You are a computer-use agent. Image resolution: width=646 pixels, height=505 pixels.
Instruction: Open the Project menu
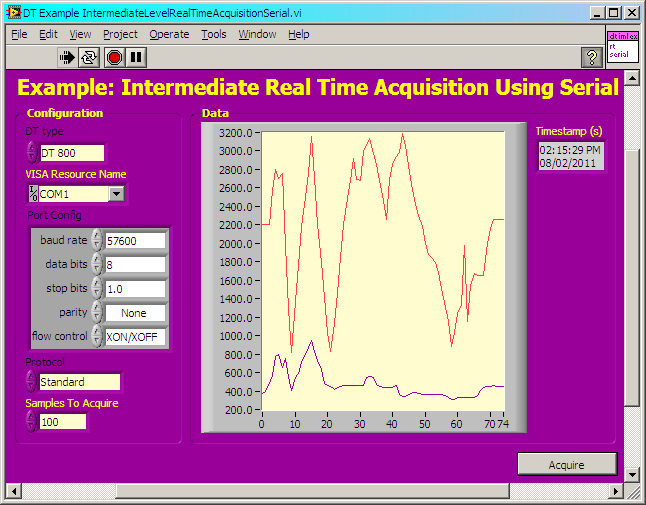click(x=120, y=34)
